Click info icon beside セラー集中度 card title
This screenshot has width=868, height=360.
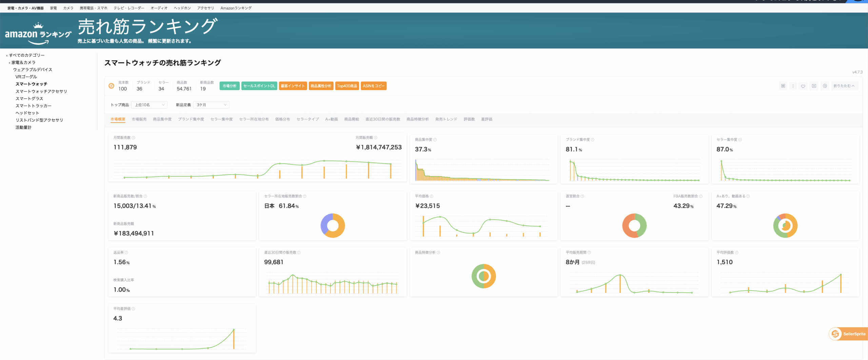740,140
